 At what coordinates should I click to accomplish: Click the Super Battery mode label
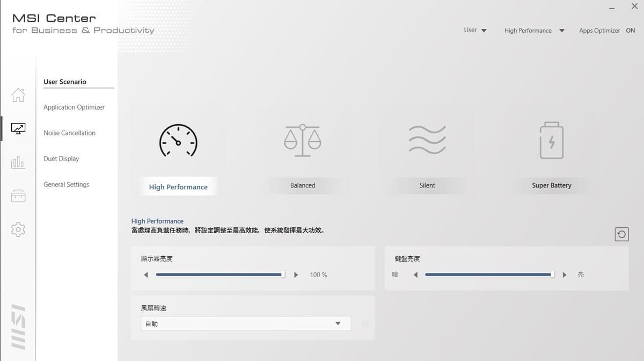552,185
